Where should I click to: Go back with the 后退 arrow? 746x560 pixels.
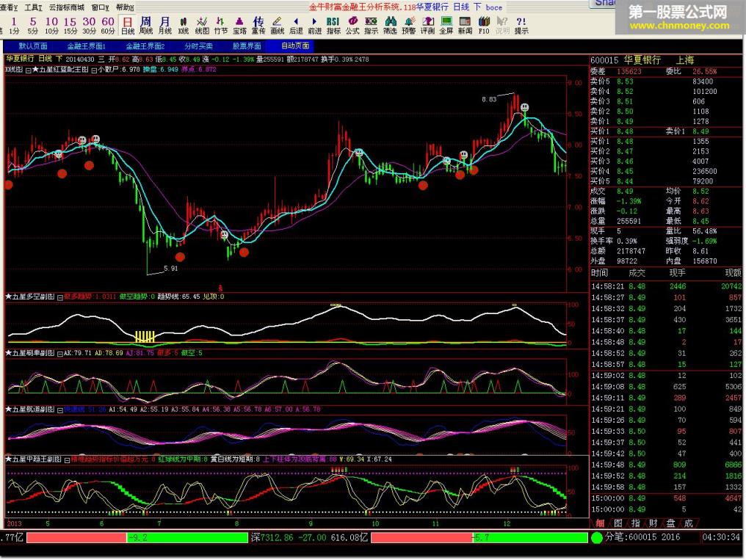click(296, 25)
